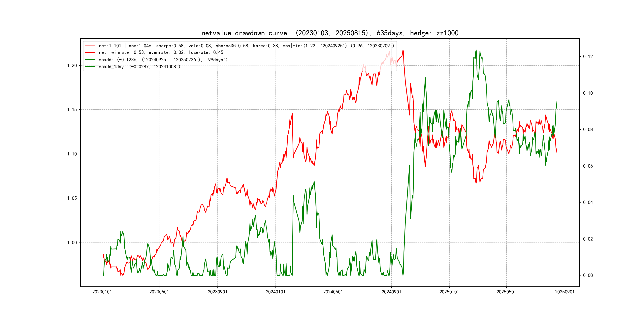The height and width of the screenshot is (322, 644).
Task: Click the 20240101 x-axis date label
Action: [x=275, y=292]
